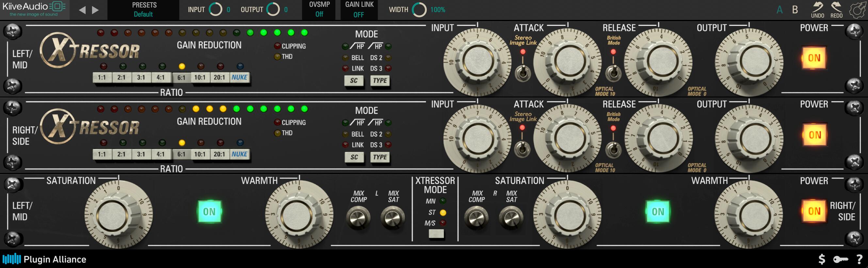Click the Left/Mid WARMTH knob
Viewport: 868px width, 268px height.
tap(299, 215)
